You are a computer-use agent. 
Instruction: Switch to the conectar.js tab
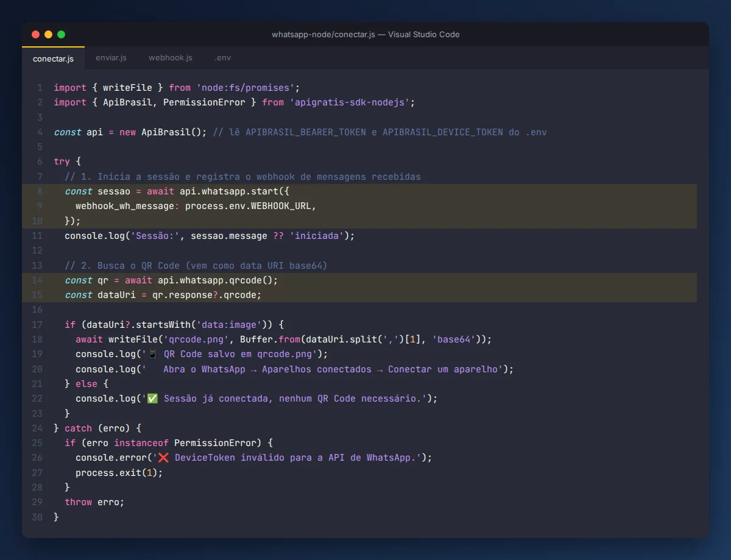[x=53, y=58]
